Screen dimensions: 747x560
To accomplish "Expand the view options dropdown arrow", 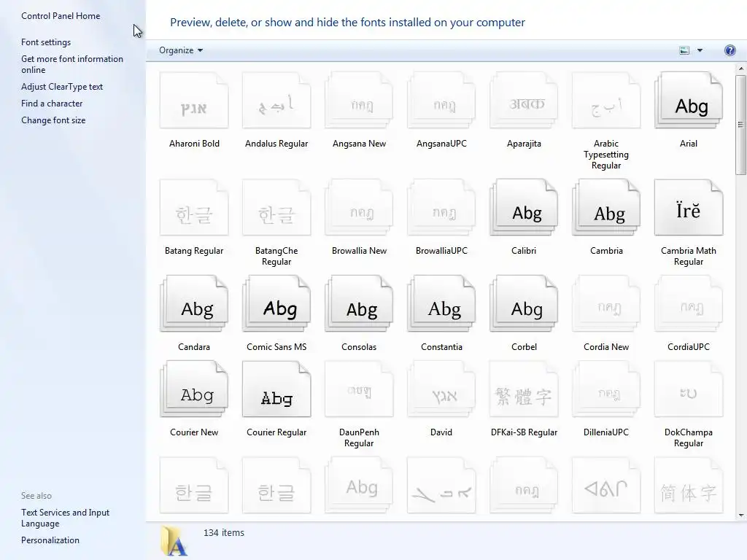I will click(x=700, y=50).
